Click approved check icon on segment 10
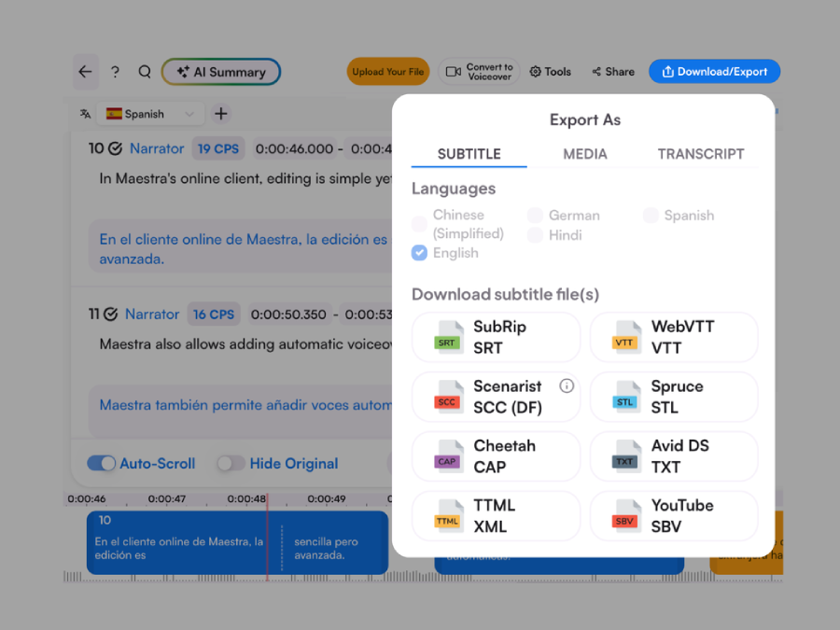The height and width of the screenshot is (630, 840). pos(115,148)
